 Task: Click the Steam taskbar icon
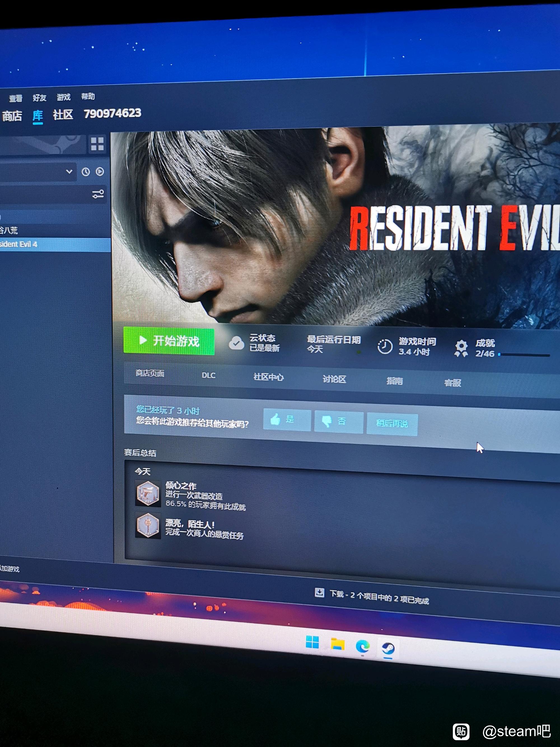pos(388,648)
